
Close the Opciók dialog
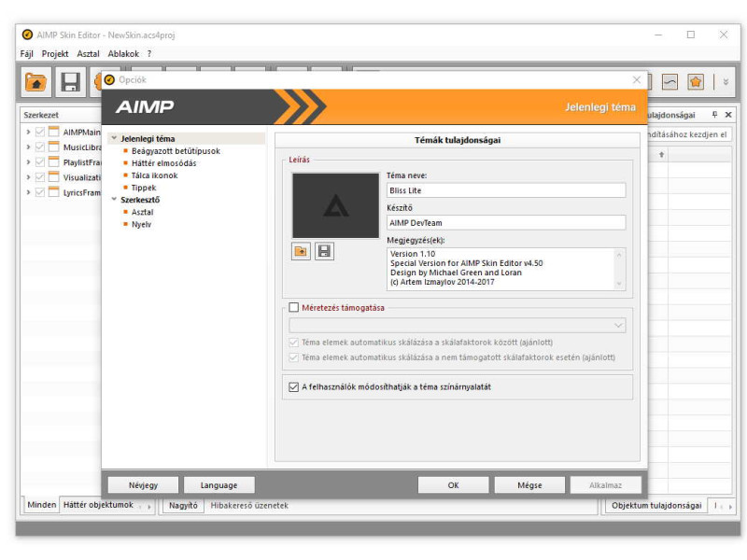tap(637, 79)
